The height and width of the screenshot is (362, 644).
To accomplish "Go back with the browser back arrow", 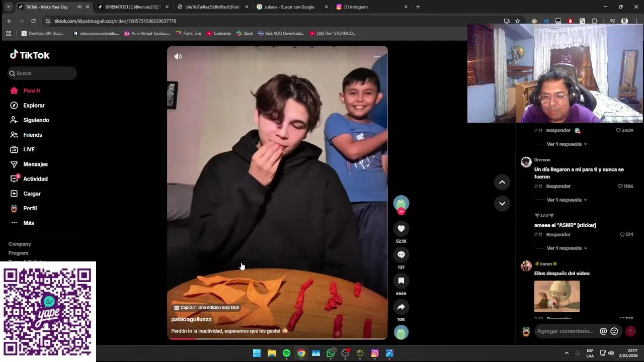I will tap(9, 21).
